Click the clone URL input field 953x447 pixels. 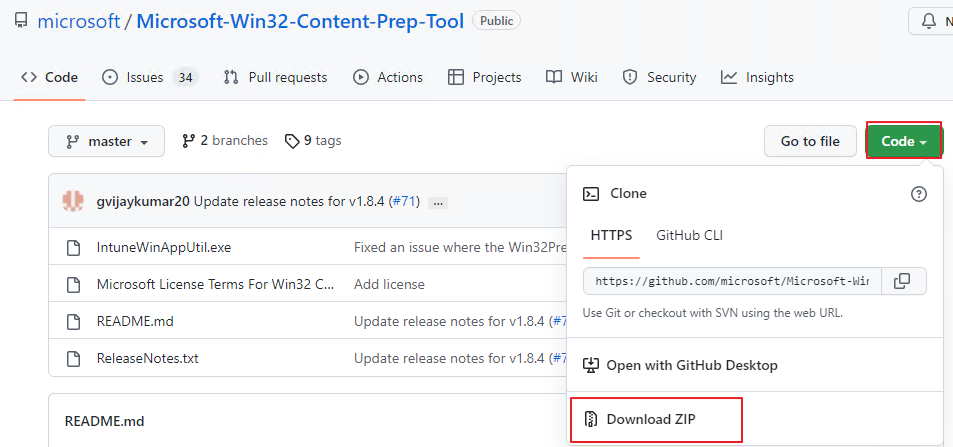click(x=732, y=281)
